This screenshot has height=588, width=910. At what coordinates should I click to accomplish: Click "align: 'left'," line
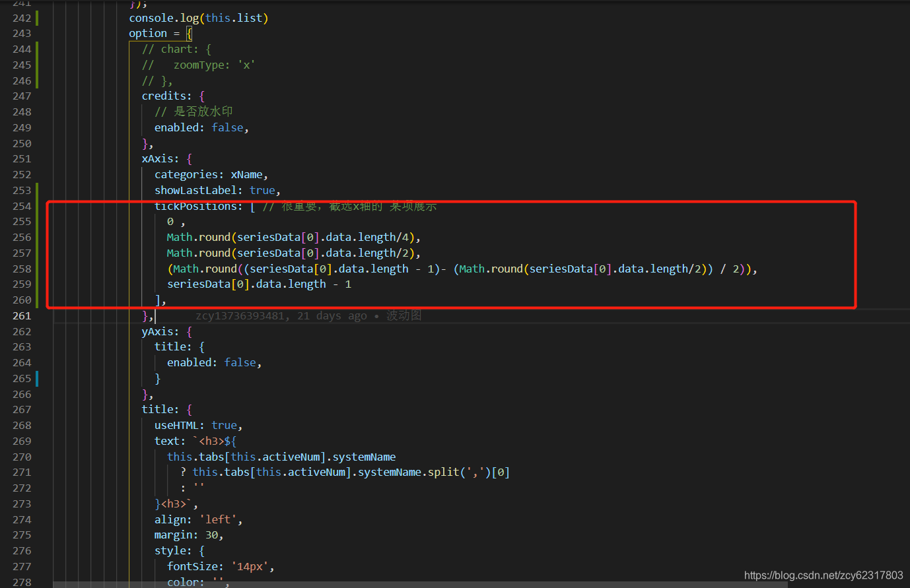click(x=199, y=519)
